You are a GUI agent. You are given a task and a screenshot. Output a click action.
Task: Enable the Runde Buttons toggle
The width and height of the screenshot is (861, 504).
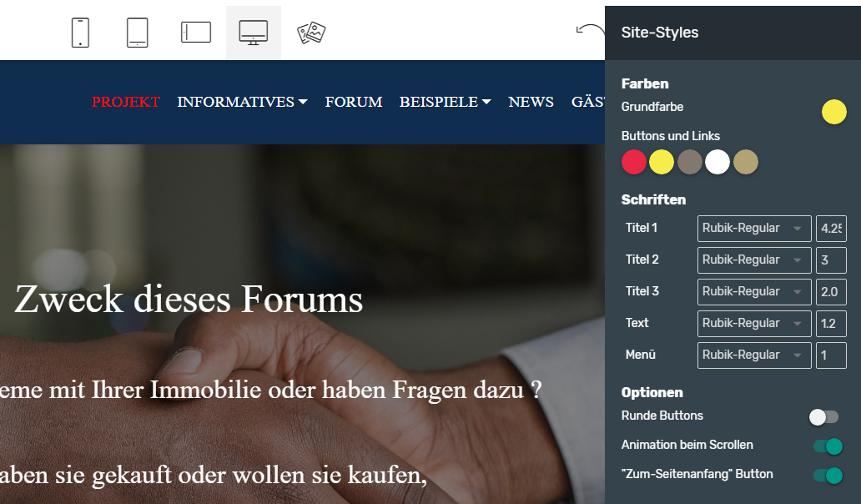[823, 416]
